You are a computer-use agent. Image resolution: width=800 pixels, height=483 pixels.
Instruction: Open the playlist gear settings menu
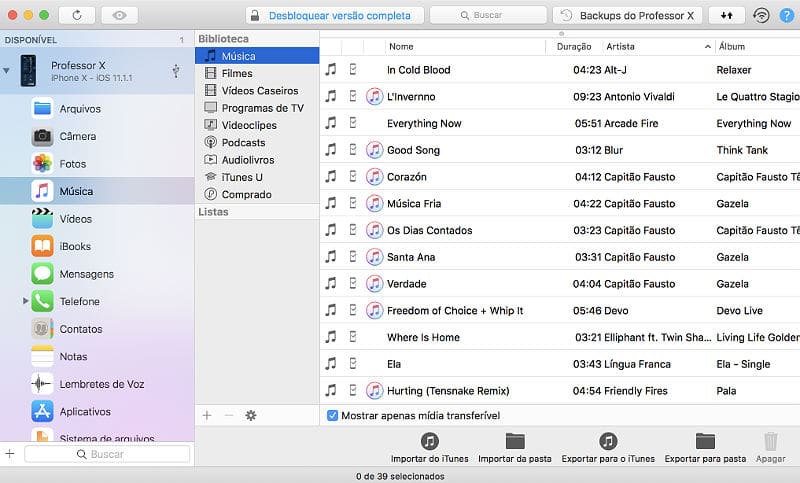251,416
